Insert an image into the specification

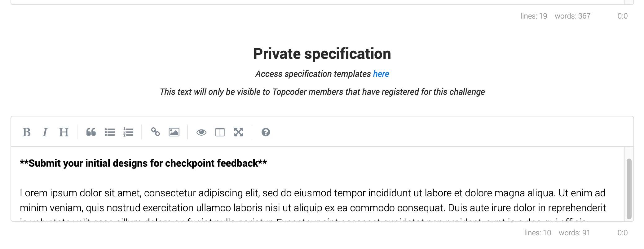pyautogui.click(x=174, y=132)
